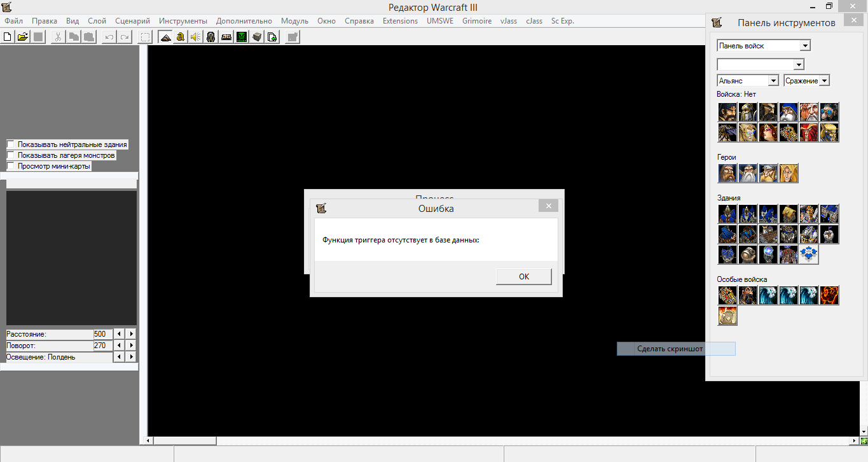The height and width of the screenshot is (462, 868).
Task: Select the Footman unit icon
Action: click(x=748, y=112)
